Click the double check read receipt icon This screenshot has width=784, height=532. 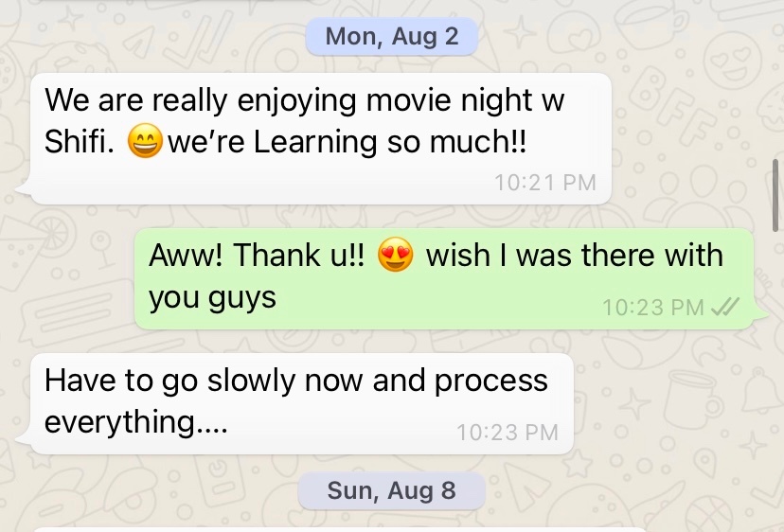(x=725, y=307)
